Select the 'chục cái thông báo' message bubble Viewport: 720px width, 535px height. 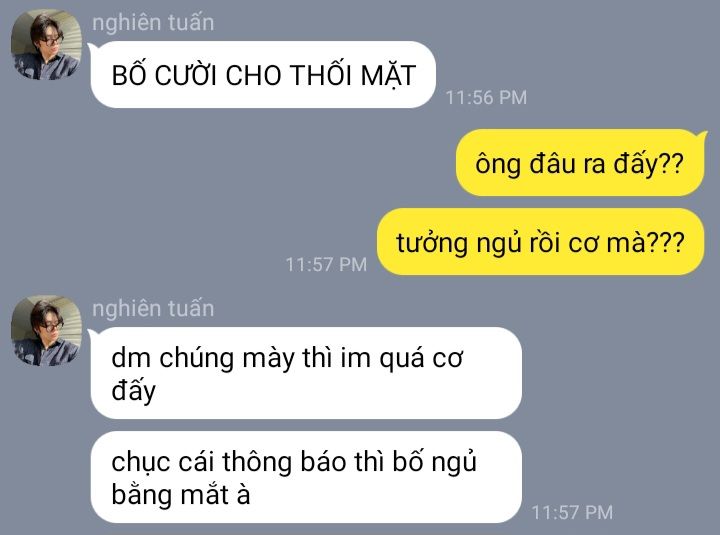(x=306, y=477)
